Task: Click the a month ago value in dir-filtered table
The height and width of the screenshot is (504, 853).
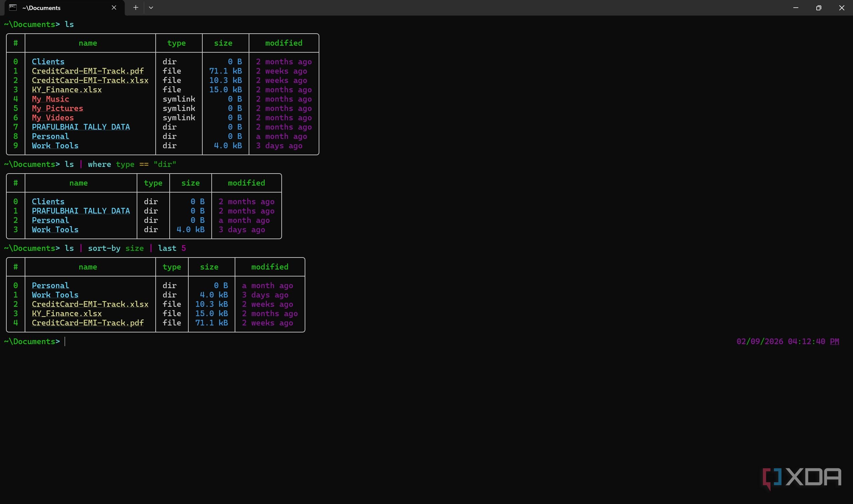Action: [244, 220]
